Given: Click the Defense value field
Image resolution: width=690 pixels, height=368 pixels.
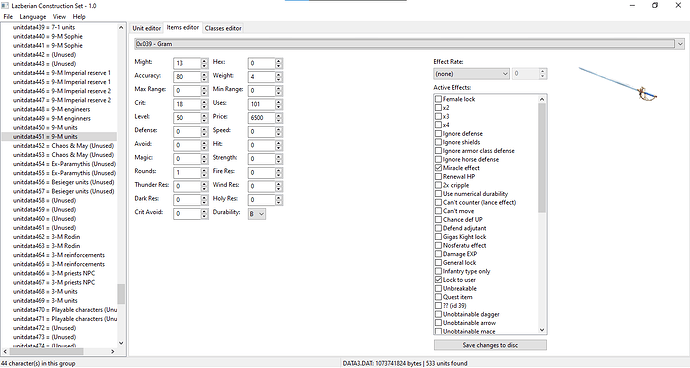Looking at the screenshot, I should click(x=187, y=132).
